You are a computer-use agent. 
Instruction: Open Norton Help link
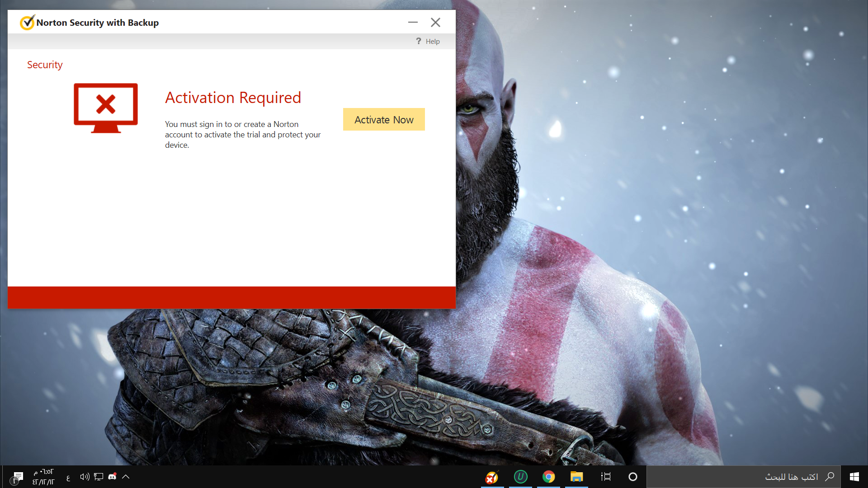433,41
